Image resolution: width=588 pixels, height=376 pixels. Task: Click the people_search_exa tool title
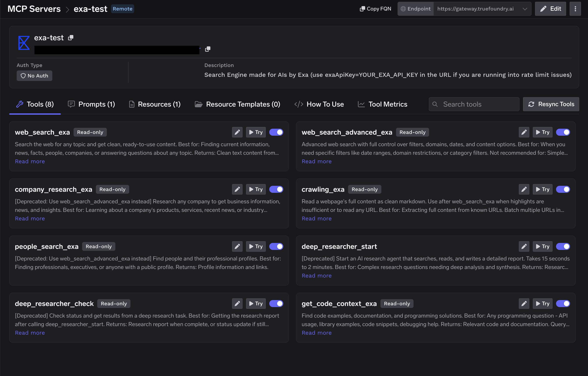pos(46,247)
